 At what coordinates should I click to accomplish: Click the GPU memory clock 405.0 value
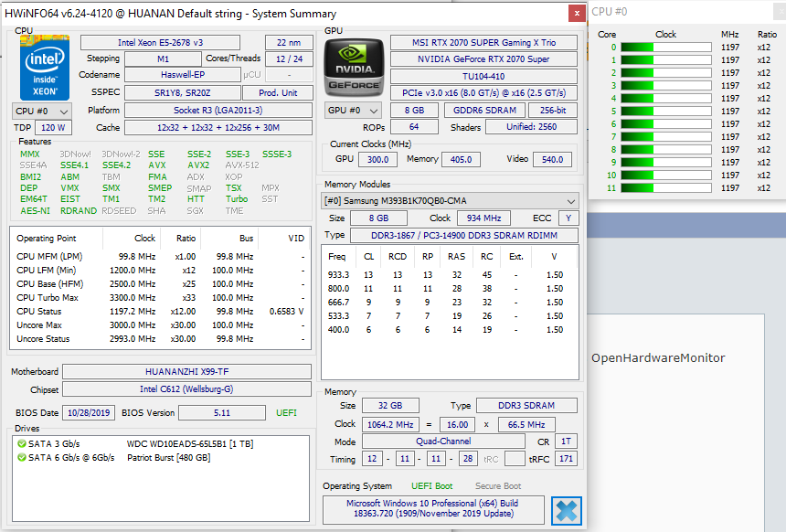tap(462, 159)
